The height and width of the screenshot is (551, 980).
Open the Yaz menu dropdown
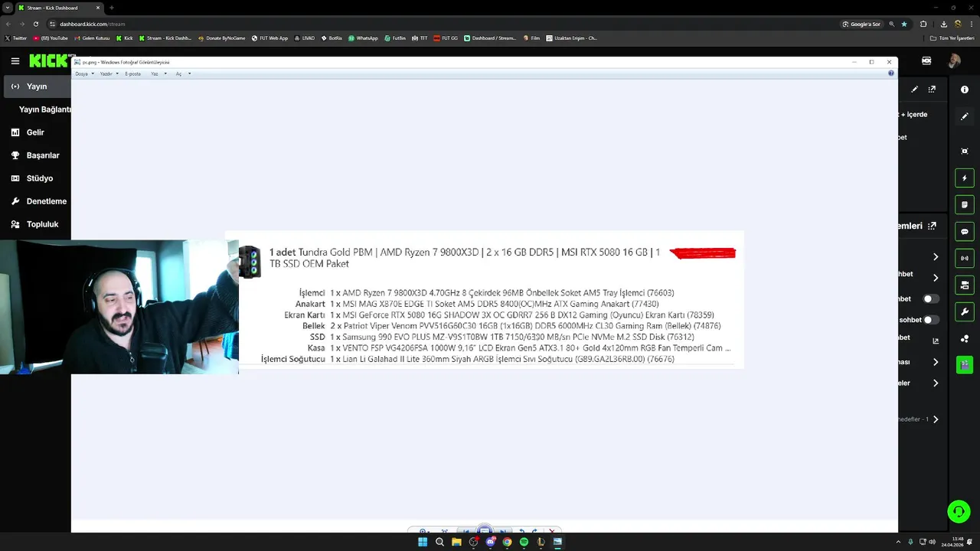point(159,73)
